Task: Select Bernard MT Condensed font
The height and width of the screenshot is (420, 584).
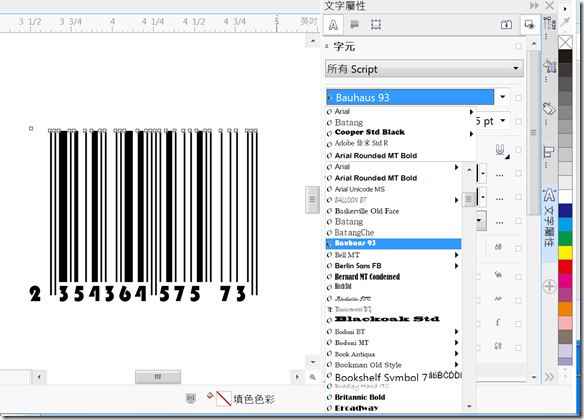Action: [393, 277]
